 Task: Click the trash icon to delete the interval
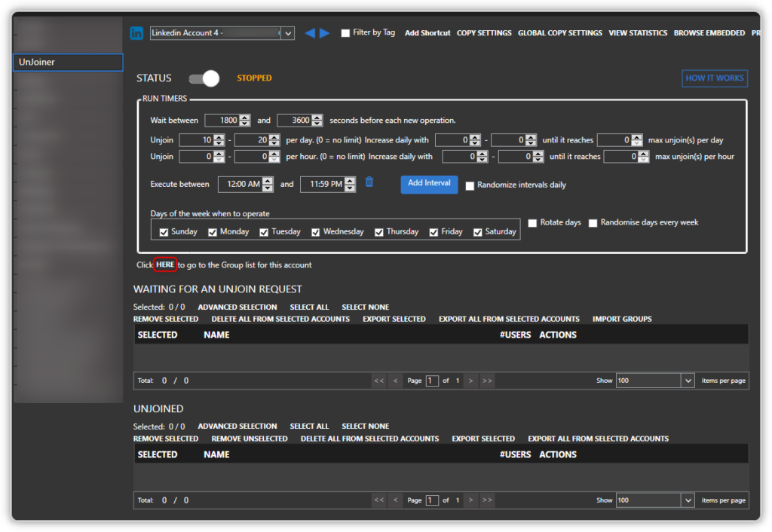point(369,182)
